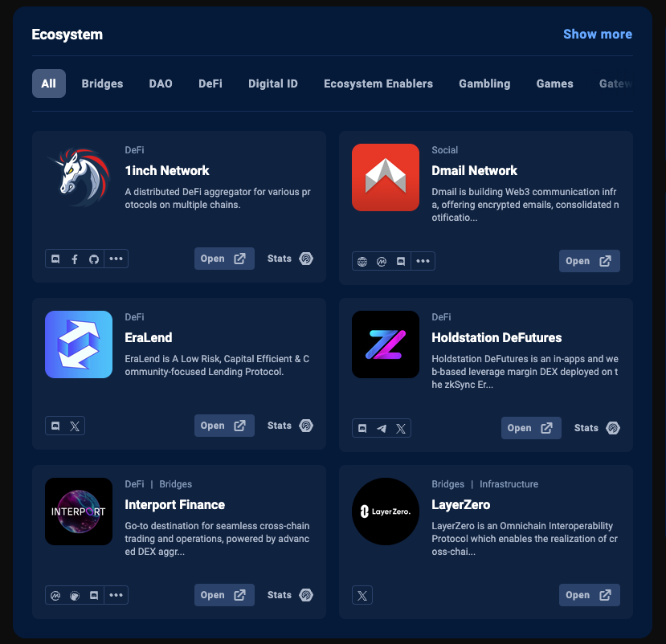Click the Facebook icon on 1inch Network card
Viewport: 666px width, 644px height.
(x=75, y=259)
